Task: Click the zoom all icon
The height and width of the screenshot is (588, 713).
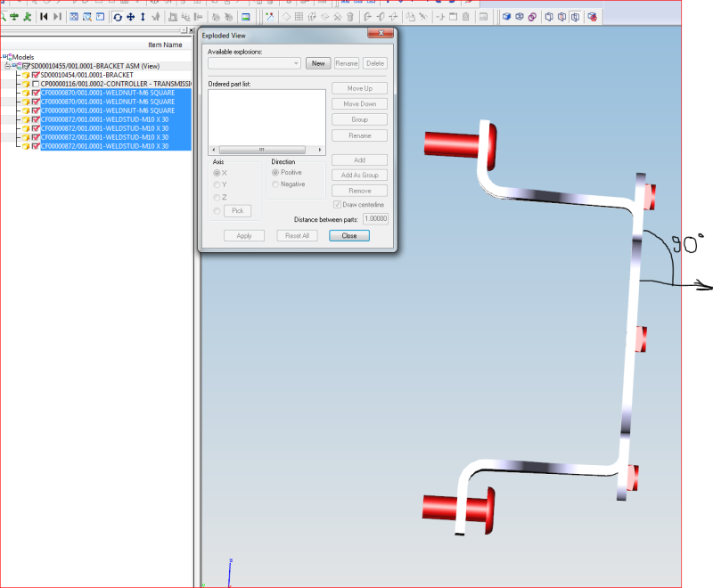Action: pos(74,17)
